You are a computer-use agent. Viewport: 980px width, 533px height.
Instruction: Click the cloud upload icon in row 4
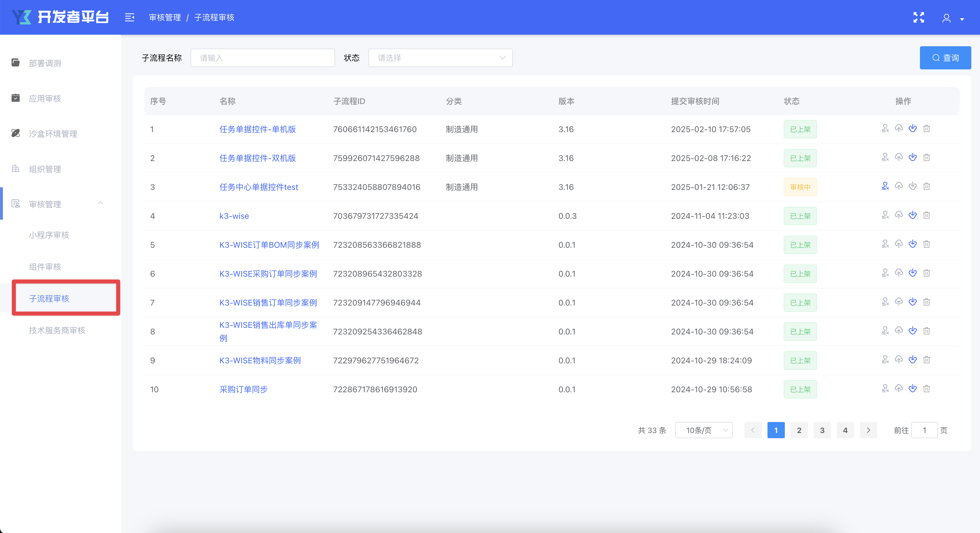899,215
